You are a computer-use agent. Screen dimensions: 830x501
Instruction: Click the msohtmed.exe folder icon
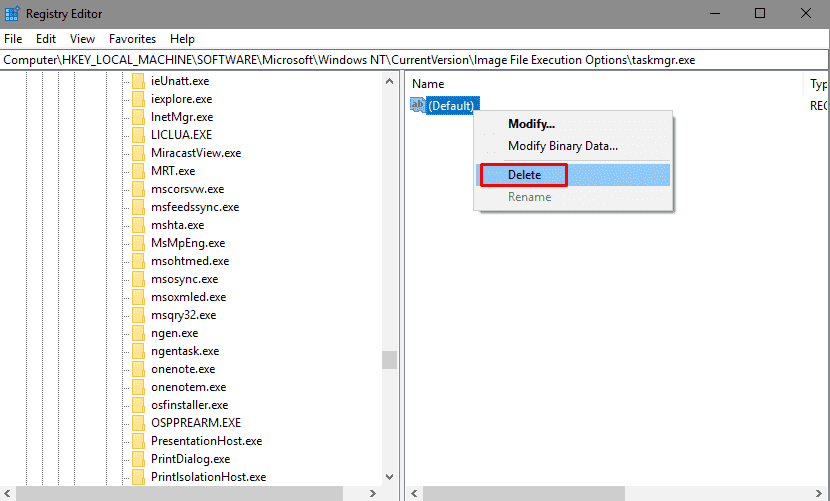(138, 261)
